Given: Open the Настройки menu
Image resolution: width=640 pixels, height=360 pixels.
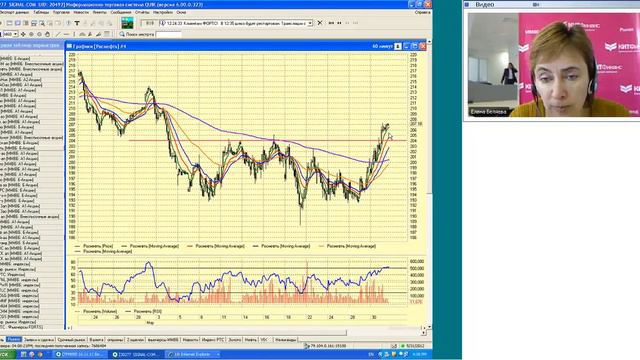Looking at the screenshot, I should pyautogui.click(x=163, y=12).
